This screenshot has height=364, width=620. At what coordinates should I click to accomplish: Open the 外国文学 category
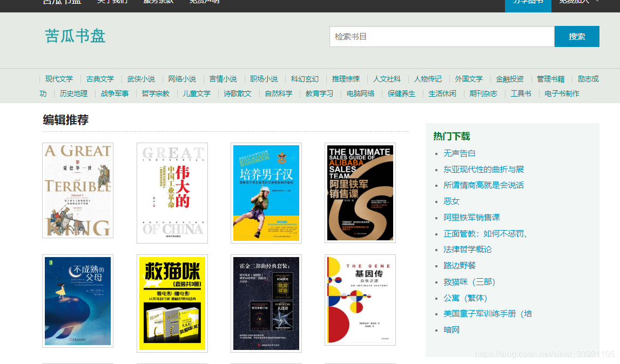[x=469, y=79]
